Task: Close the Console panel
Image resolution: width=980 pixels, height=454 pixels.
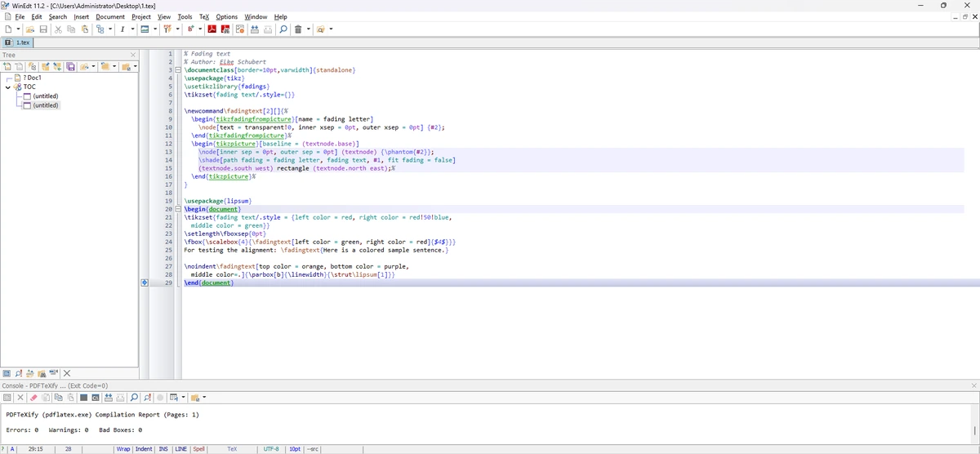Action: pyautogui.click(x=973, y=385)
